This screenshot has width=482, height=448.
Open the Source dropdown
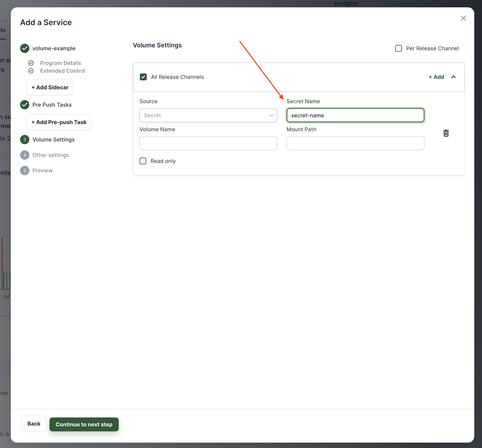tap(208, 115)
